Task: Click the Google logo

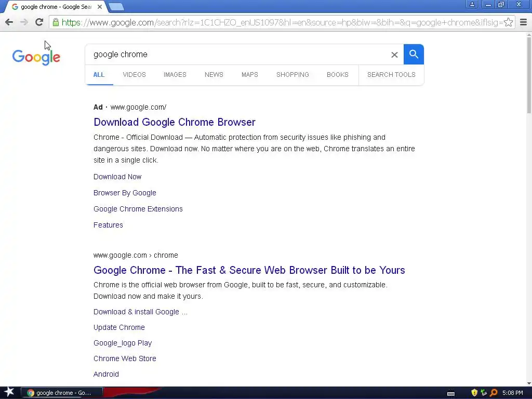Action: (x=36, y=57)
